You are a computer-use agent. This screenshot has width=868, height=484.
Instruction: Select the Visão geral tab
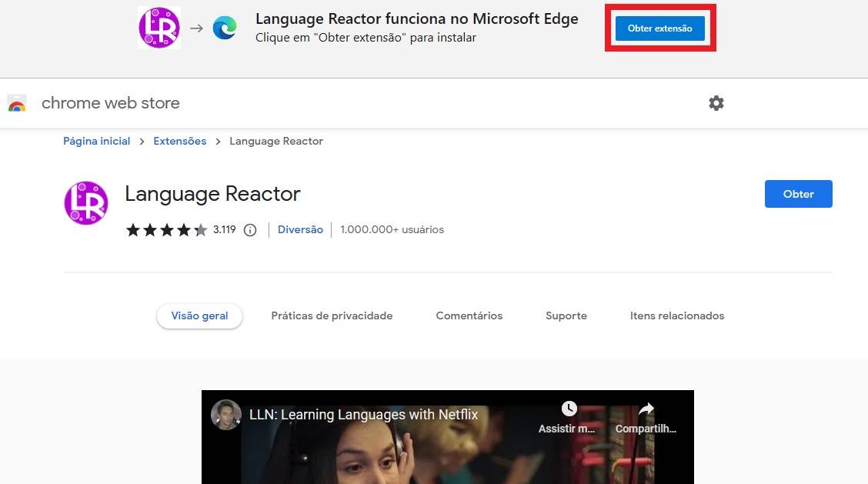point(199,316)
